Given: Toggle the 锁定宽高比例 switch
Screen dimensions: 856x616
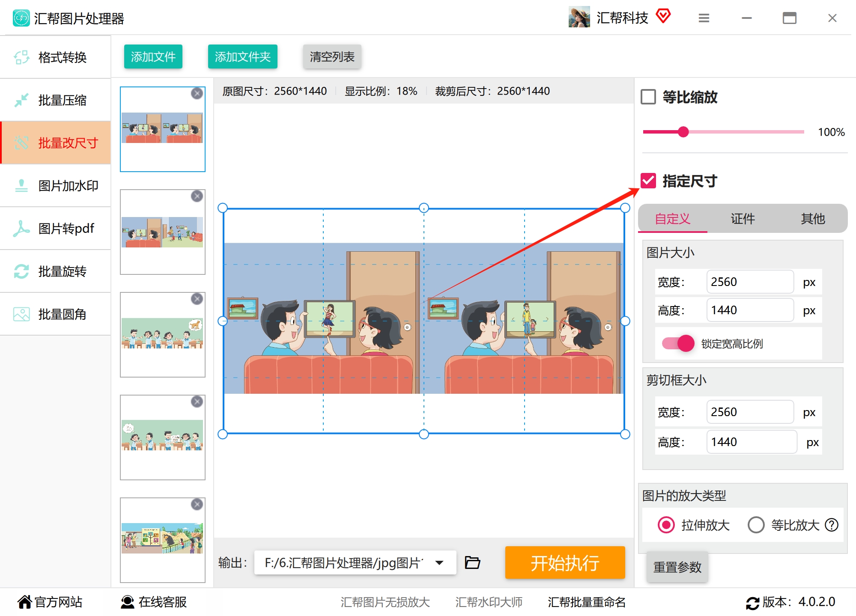Looking at the screenshot, I should tap(678, 343).
